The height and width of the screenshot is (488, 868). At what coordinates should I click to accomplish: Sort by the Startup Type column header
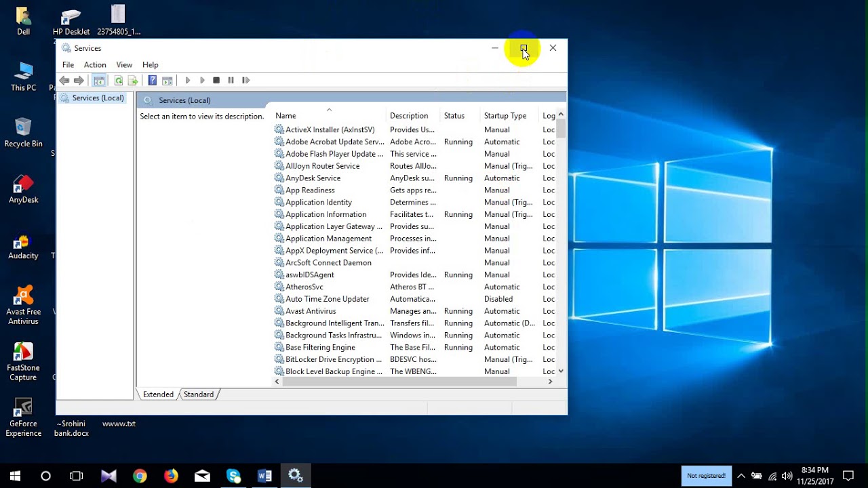(x=510, y=116)
